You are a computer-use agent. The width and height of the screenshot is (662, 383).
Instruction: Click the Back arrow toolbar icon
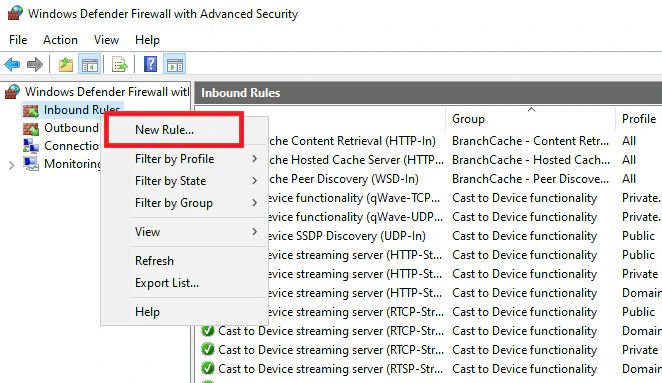tap(12, 65)
